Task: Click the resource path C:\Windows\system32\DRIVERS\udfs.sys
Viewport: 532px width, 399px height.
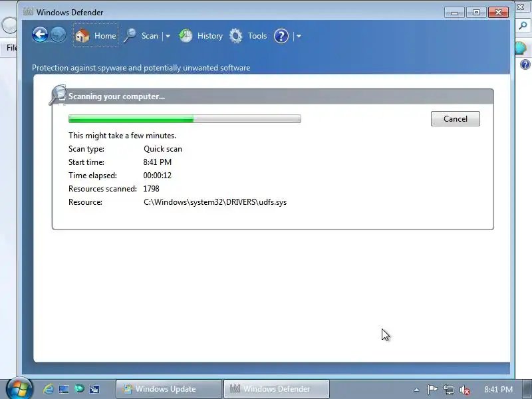Action: [215, 202]
